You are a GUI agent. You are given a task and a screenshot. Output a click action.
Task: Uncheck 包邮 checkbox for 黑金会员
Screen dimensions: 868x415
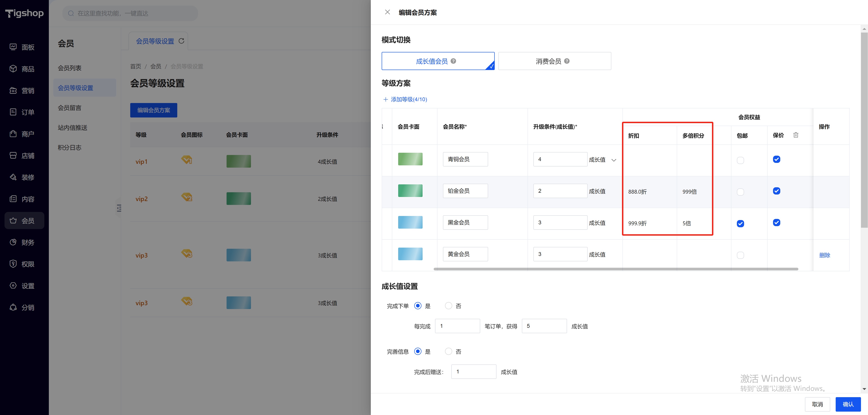(740, 223)
